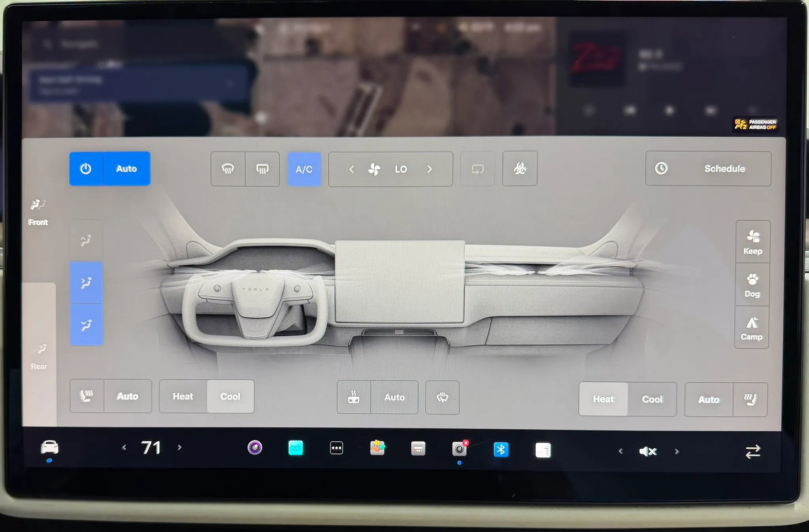809x532 pixels.
Task: Select Heat for driver seat
Action: (x=183, y=396)
